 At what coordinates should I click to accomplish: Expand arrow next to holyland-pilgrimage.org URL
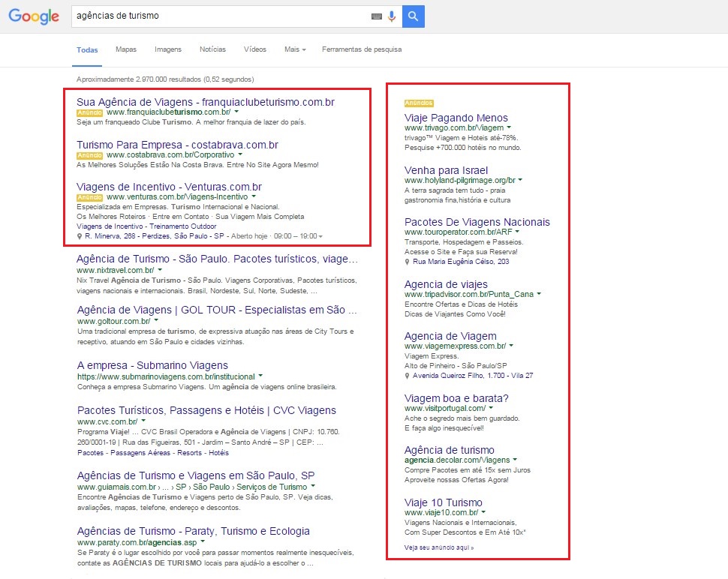[x=520, y=179]
